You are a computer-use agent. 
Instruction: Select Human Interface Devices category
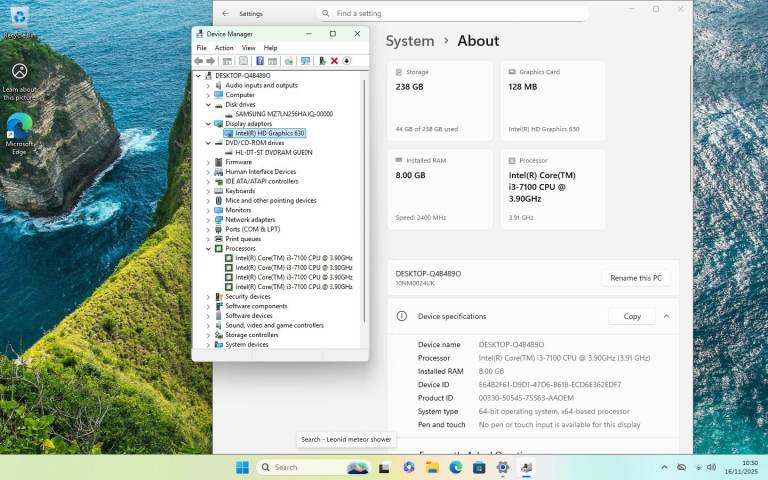click(x=261, y=171)
